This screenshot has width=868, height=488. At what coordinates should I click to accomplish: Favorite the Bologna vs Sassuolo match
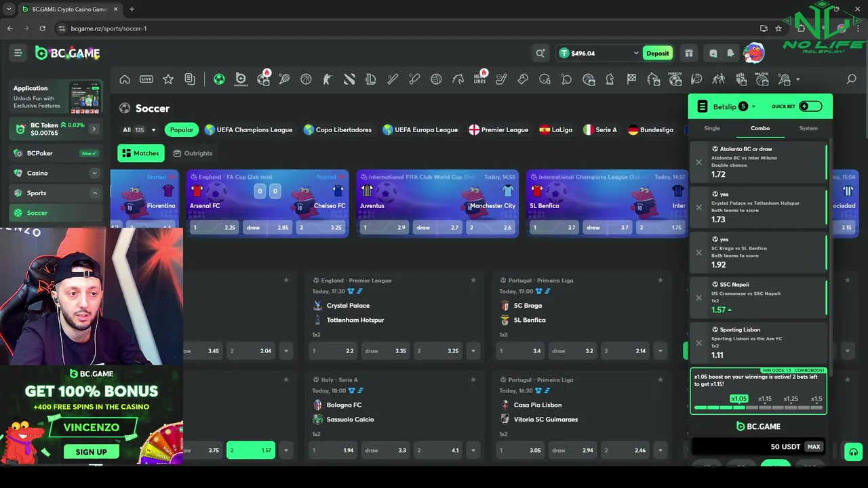pos(473,380)
